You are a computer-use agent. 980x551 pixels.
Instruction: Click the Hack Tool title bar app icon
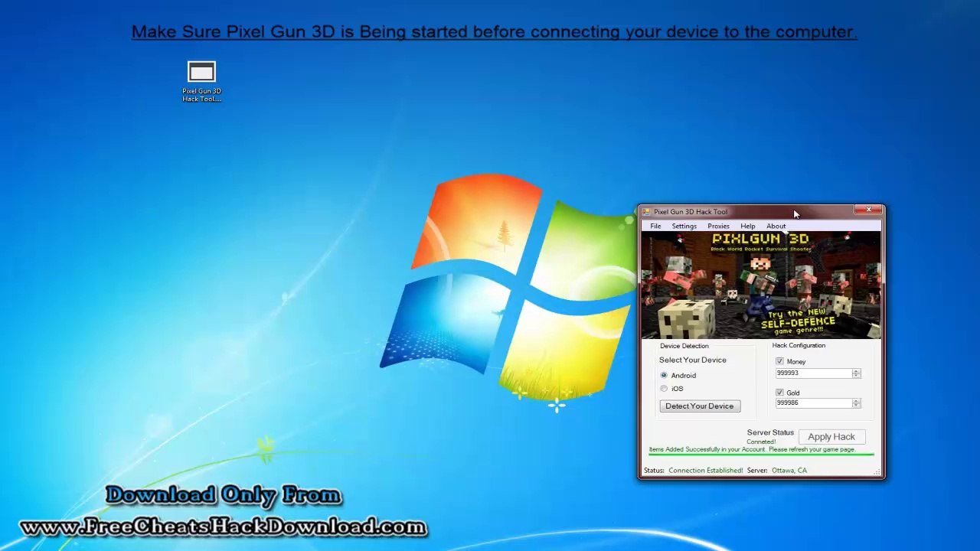[646, 212]
